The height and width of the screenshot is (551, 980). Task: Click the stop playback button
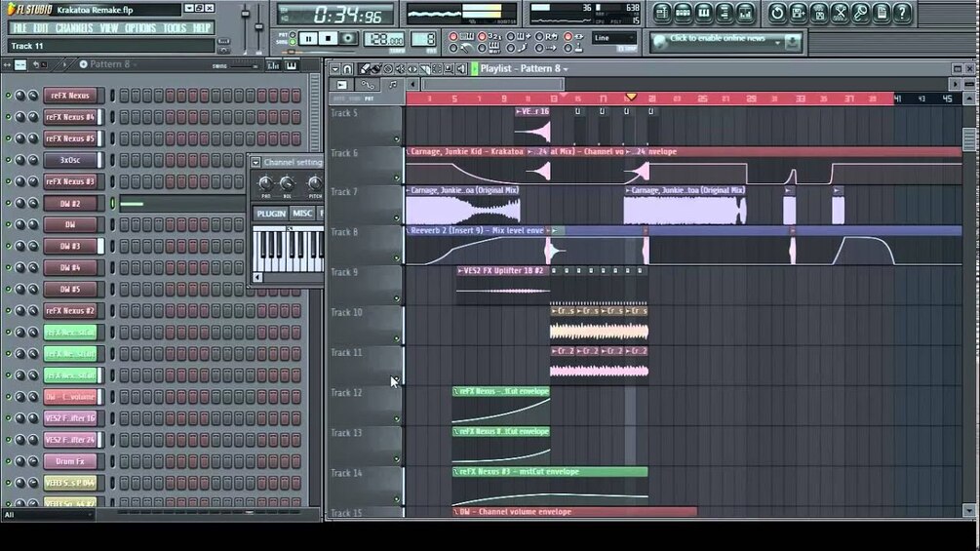(328, 39)
